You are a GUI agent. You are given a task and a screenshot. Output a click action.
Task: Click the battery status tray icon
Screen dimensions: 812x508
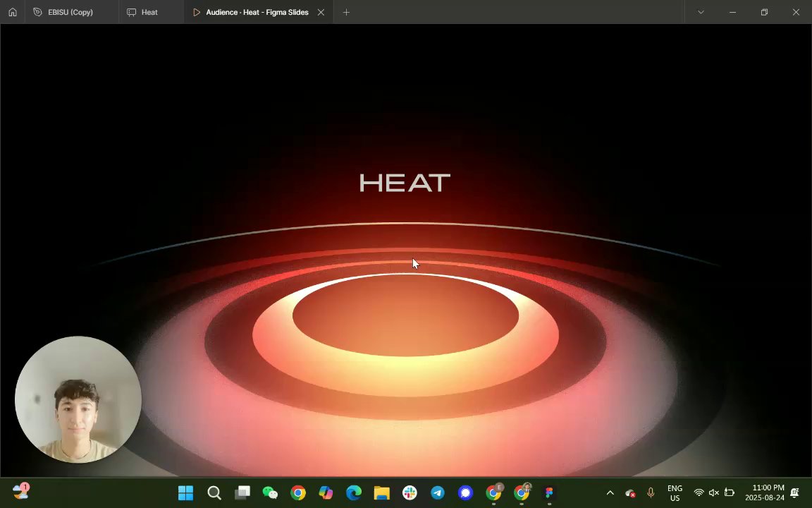coord(729,493)
